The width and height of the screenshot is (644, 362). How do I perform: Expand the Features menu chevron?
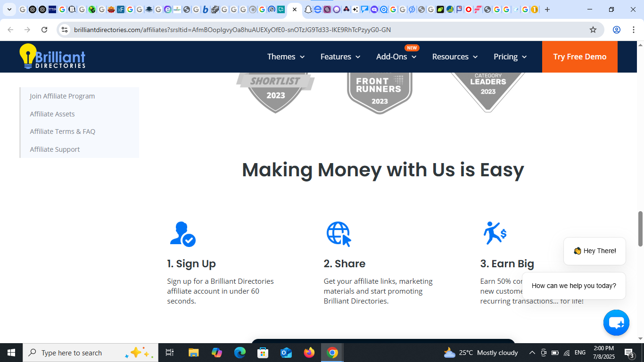click(358, 57)
